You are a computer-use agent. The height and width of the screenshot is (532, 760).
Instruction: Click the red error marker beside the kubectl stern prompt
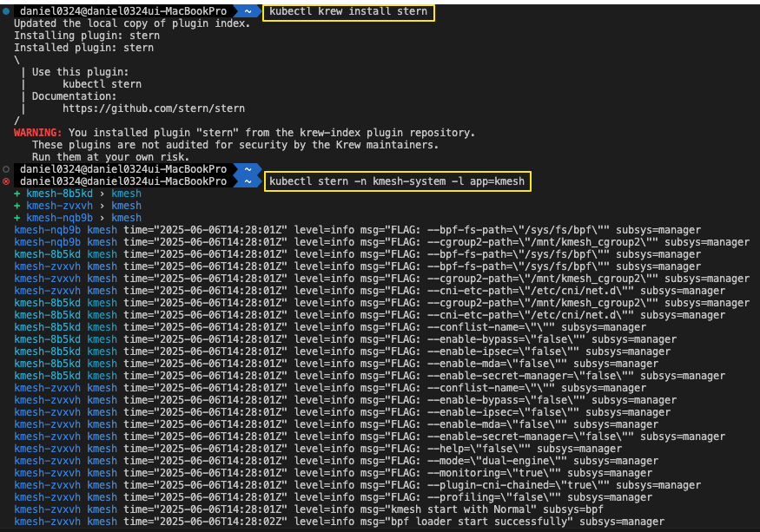click(x=6, y=181)
